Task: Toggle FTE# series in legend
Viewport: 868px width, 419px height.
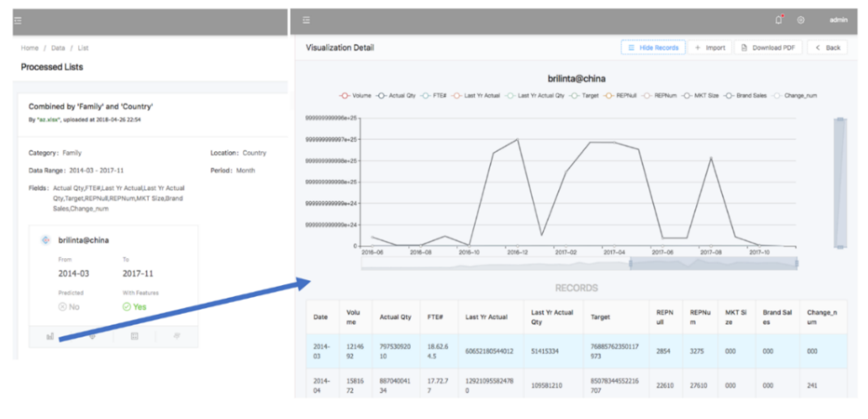Action: point(433,95)
